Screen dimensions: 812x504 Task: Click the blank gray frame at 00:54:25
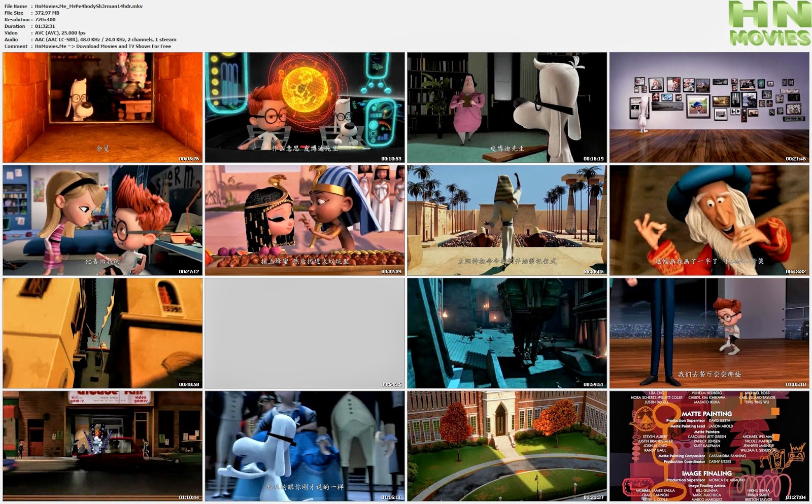pos(304,333)
